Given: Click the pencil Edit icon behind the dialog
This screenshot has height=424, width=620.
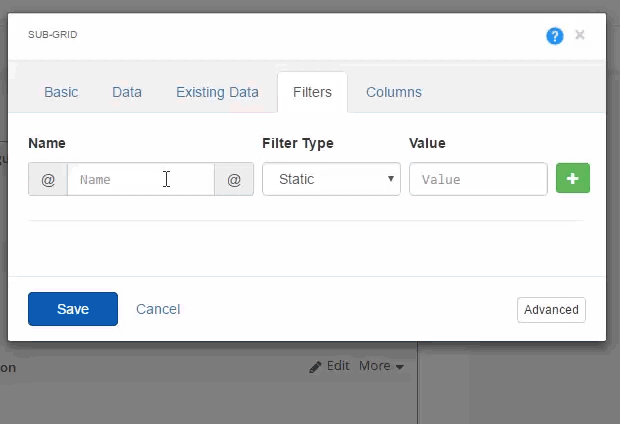Looking at the screenshot, I should click(315, 367).
